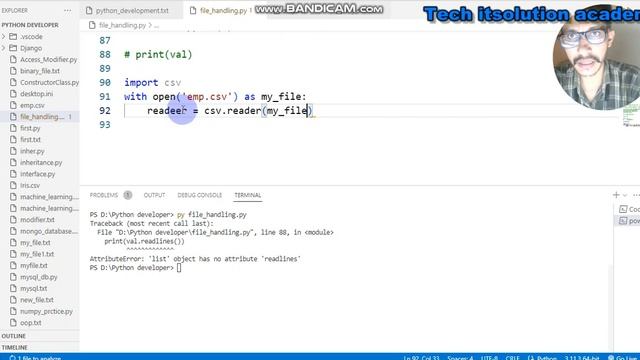Click the csv.reader code on line 92
This screenshot has width=640, height=360.
233,111
